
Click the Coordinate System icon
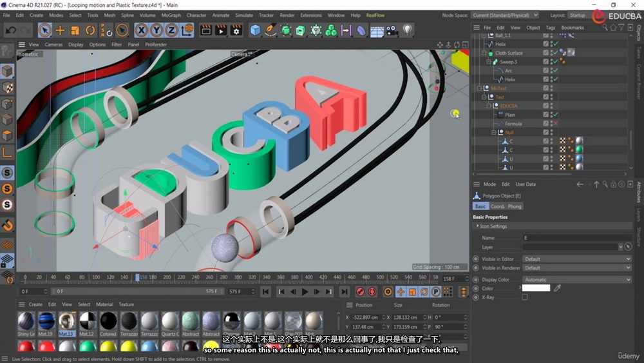point(187,30)
